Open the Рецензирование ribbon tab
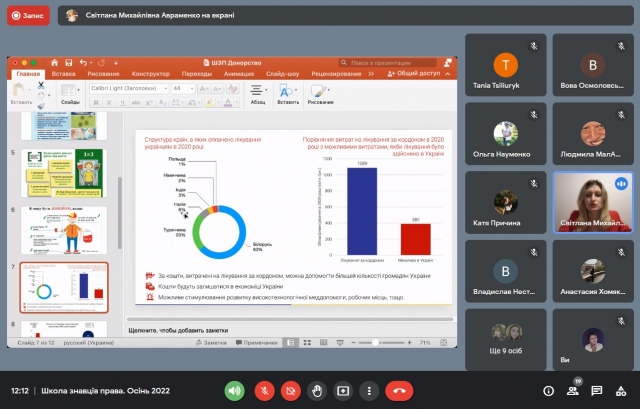This screenshot has height=409, width=640. (x=336, y=74)
